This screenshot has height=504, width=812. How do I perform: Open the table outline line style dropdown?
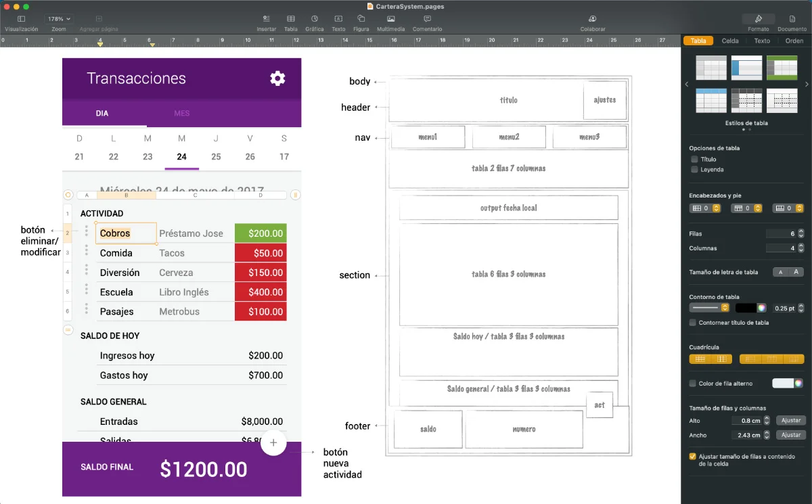coord(708,308)
